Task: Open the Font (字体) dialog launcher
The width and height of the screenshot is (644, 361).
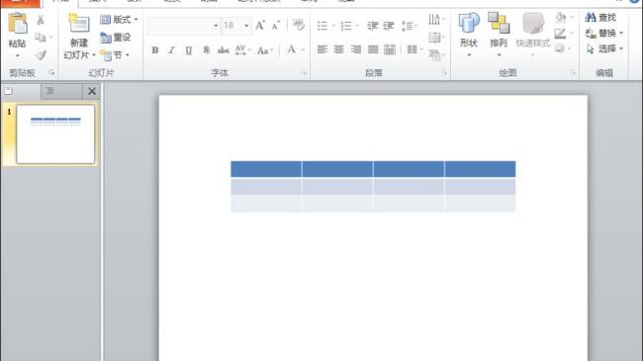Action: 305,73
